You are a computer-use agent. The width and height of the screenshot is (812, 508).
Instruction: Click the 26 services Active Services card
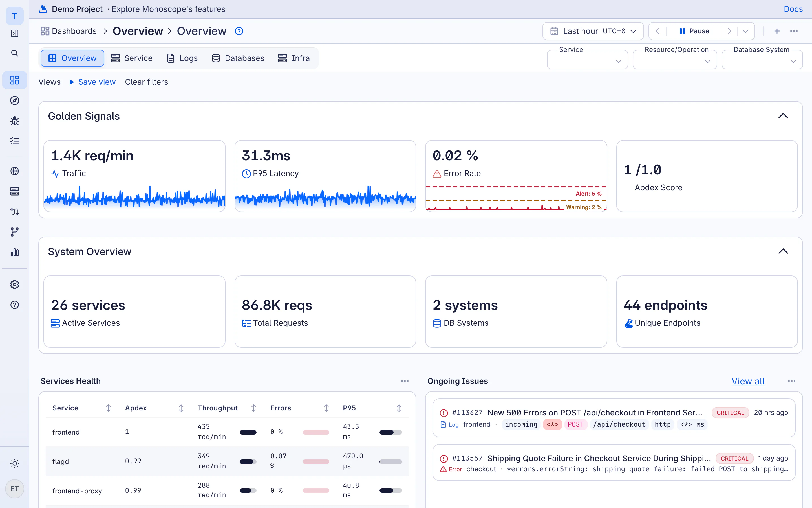(x=134, y=312)
